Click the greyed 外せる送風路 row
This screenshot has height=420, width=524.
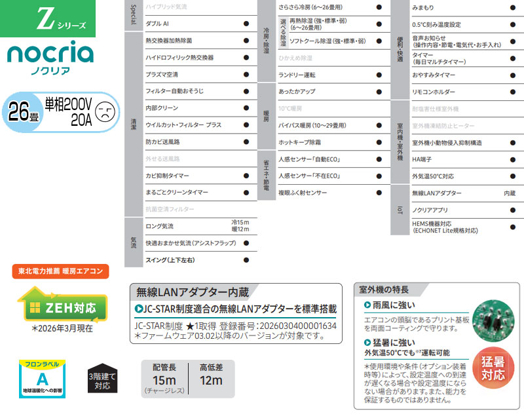pos(201,159)
